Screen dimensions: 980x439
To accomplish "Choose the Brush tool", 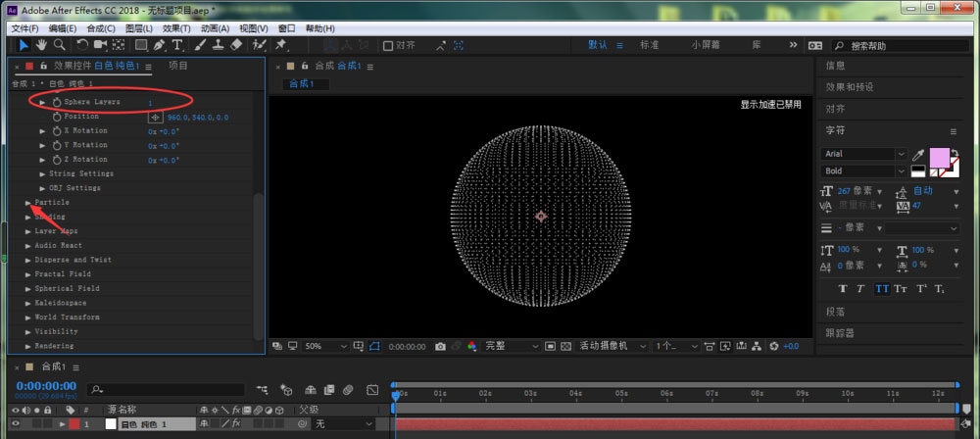I will pyautogui.click(x=200, y=45).
